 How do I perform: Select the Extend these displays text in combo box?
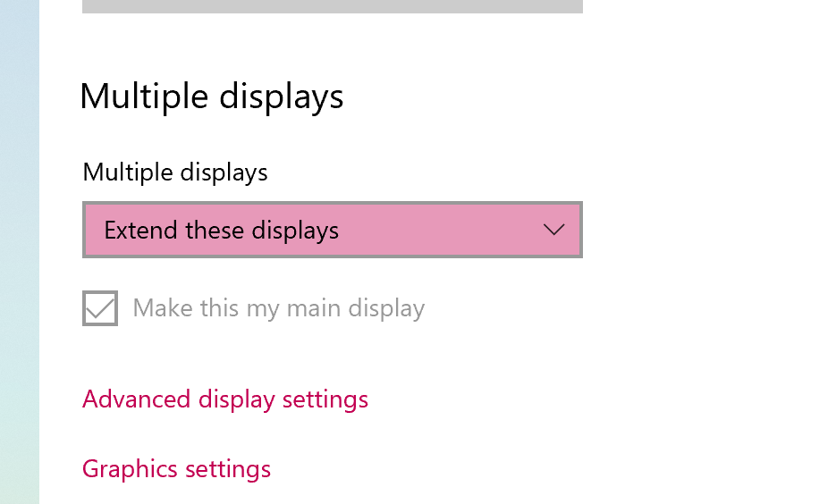coord(222,231)
